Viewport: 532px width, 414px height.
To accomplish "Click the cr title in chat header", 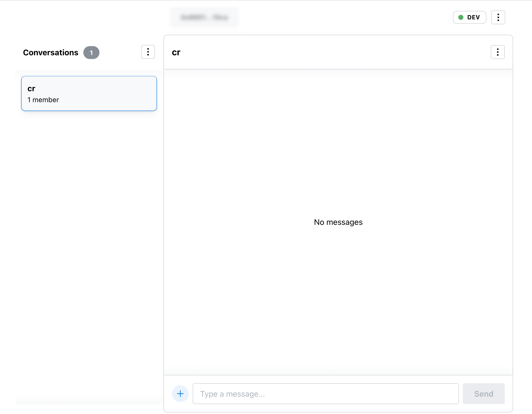I will 176,52.
